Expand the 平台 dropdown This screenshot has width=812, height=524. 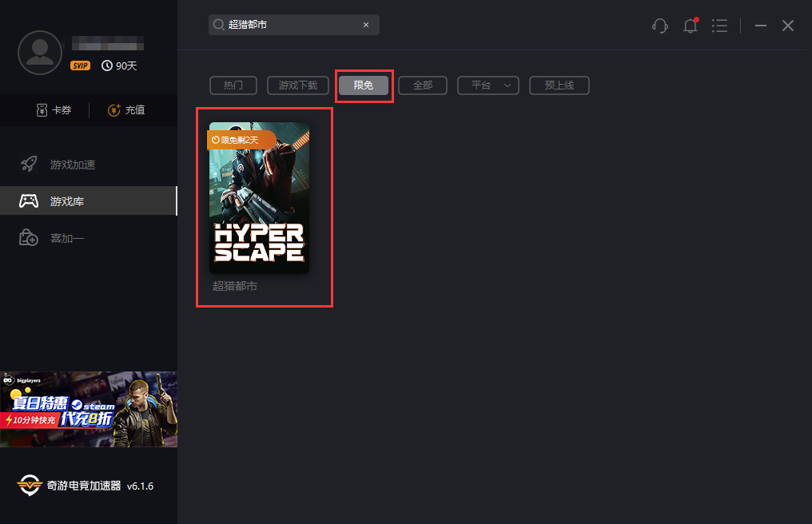pyautogui.click(x=488, y=85)
